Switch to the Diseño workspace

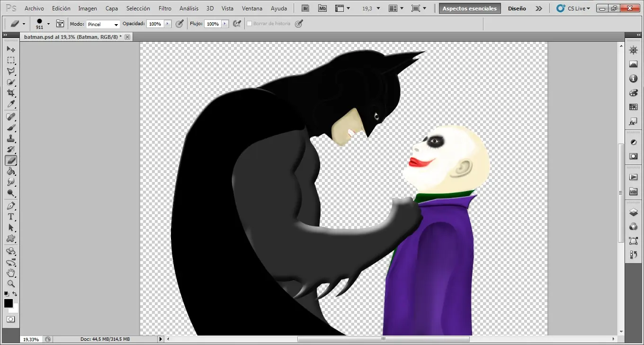point(517,8)
